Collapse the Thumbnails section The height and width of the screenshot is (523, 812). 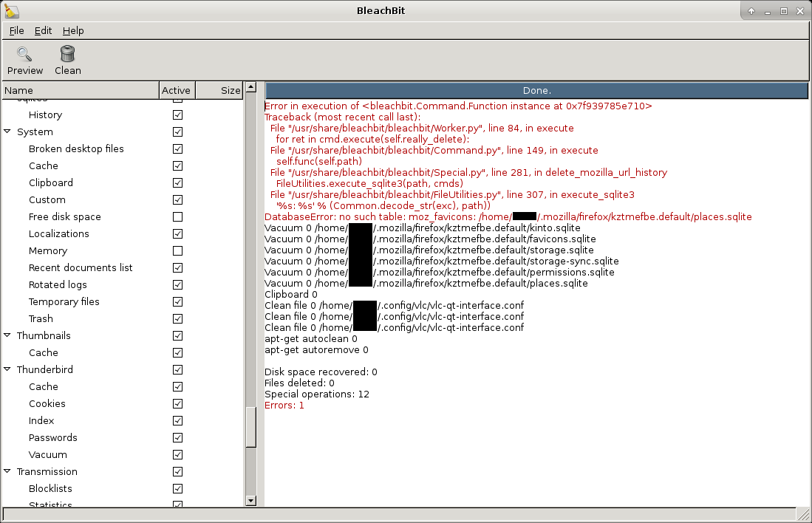pos(7,335)
